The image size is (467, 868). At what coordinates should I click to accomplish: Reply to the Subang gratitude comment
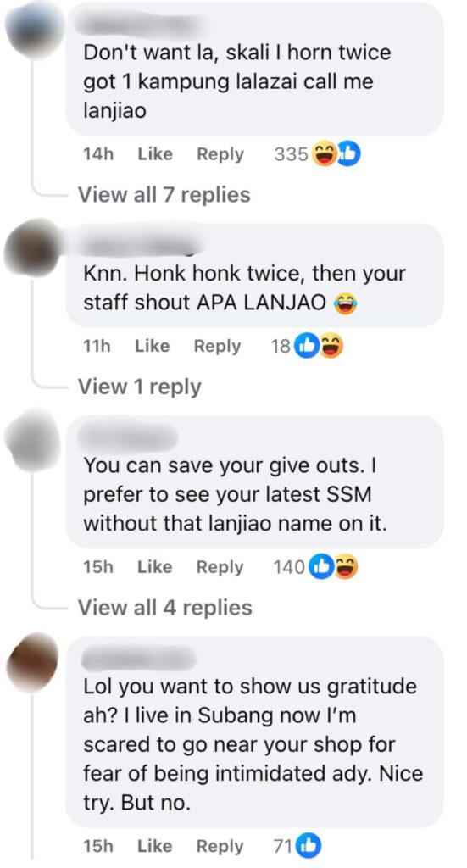pos(220,846)
